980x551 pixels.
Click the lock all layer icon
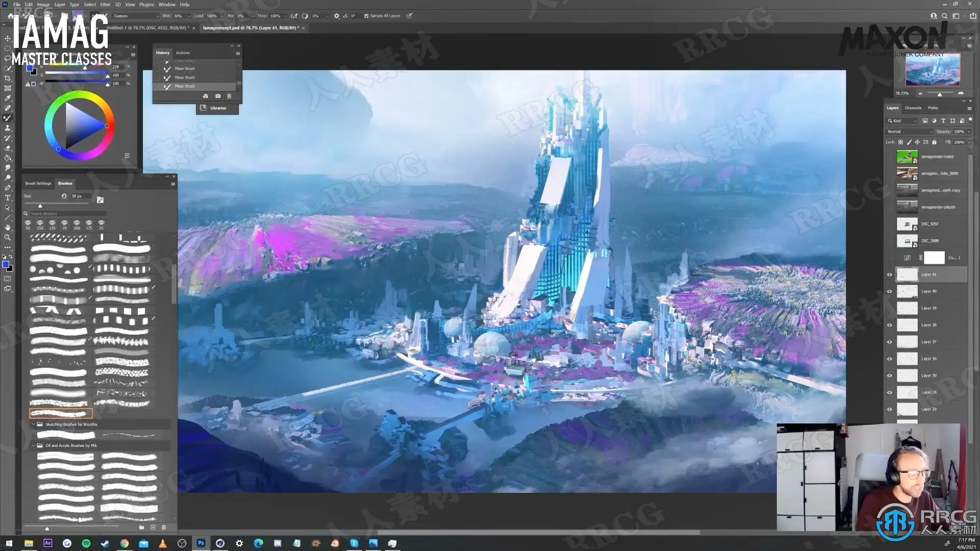pyautogui.click(x=934, y=142)
